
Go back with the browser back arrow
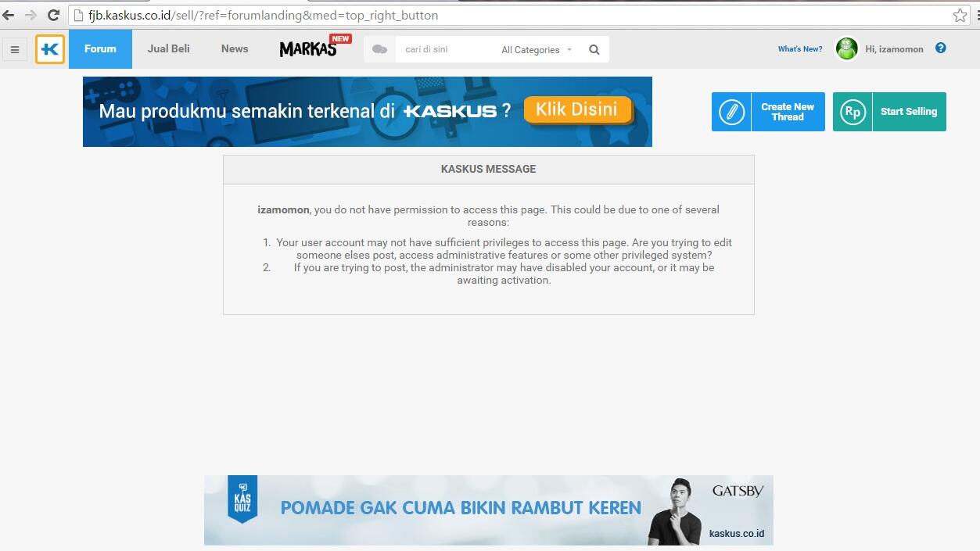[x=9, y=15]
